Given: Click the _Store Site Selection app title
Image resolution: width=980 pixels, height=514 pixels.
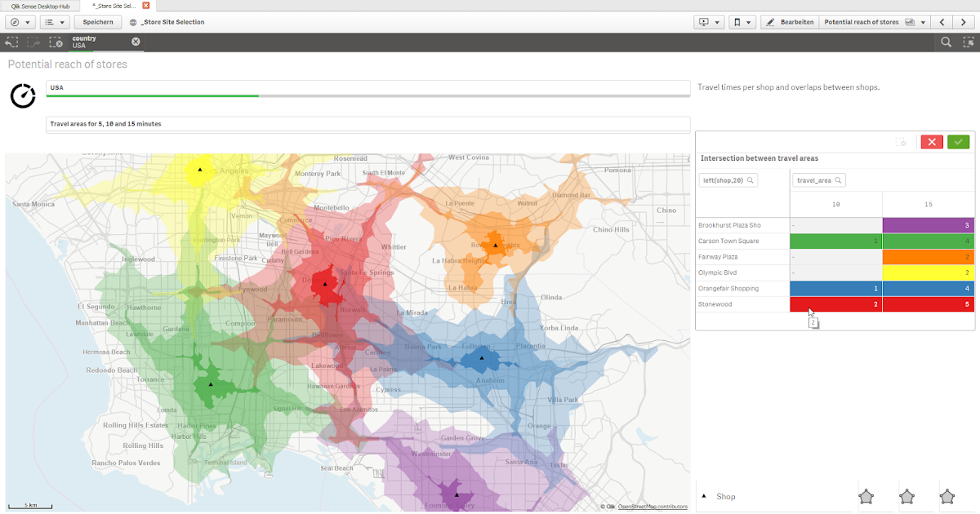Looking at the screenshot, I should pos(173,22).
